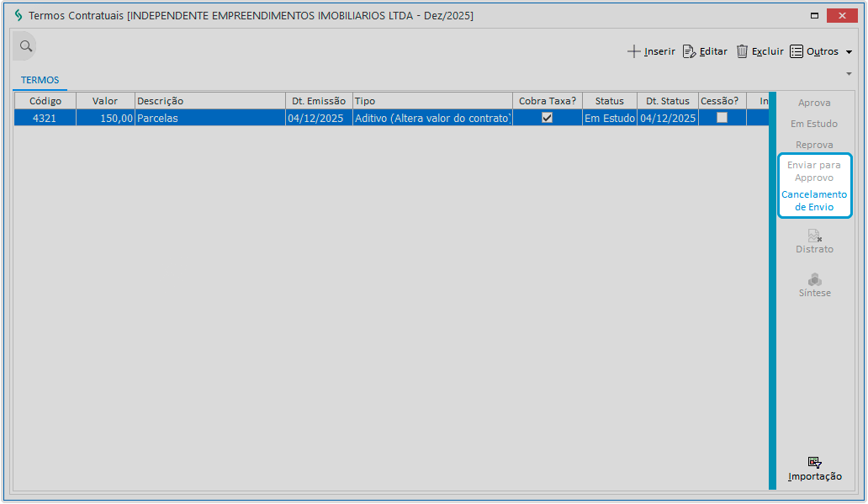Click Enviar para Approvo

(814, 171)
